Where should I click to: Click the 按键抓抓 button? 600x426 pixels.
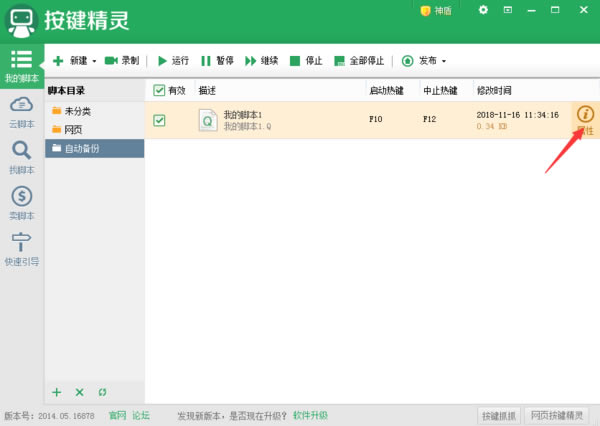click(x=498, y=415)
